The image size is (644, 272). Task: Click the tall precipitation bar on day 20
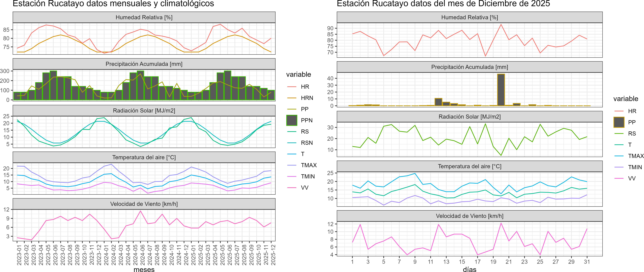pos(501,90)
